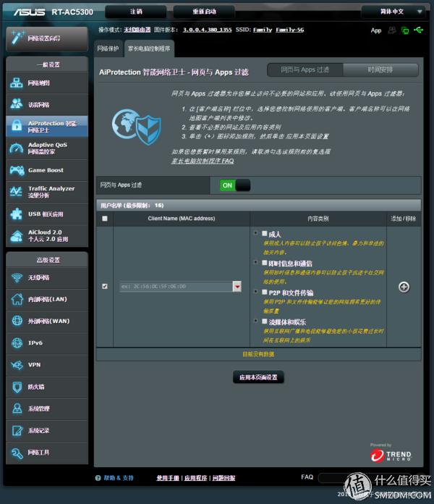Open Game Boost controller icon
The height and width of the screenshot is (504, 434).
coord(17,170)
